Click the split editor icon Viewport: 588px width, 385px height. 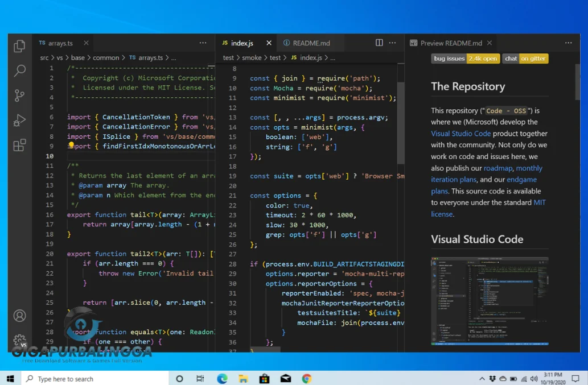[x=379, y=43]
